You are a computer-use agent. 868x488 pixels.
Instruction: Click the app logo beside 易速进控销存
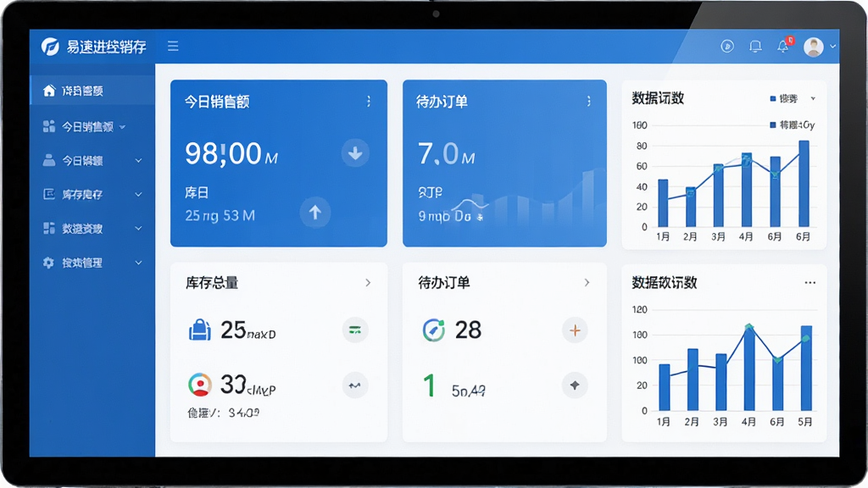[50, 47]
